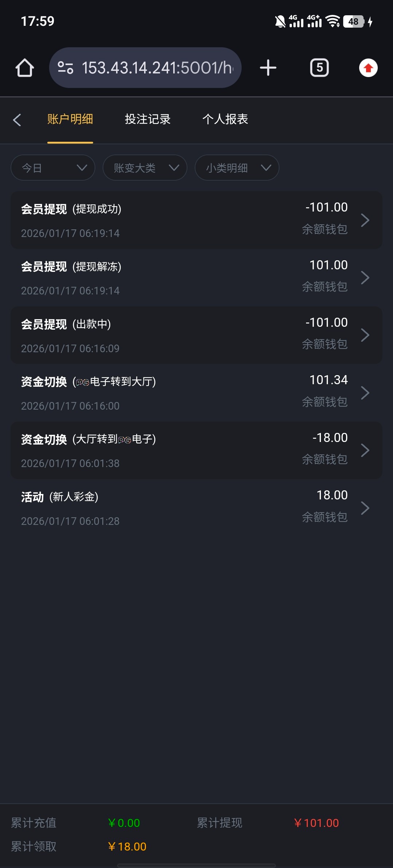Viewport: 393px width, 868px height.
Task: Open the 大厅转到PG电子 transfer record
Action: tap(182, 450)
